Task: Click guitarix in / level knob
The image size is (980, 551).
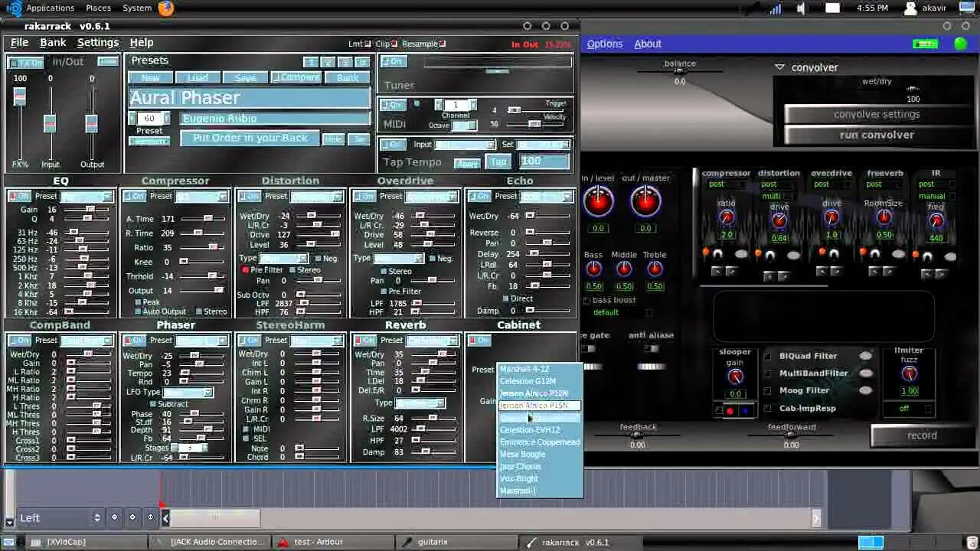Action: click(x=598, y=202)
